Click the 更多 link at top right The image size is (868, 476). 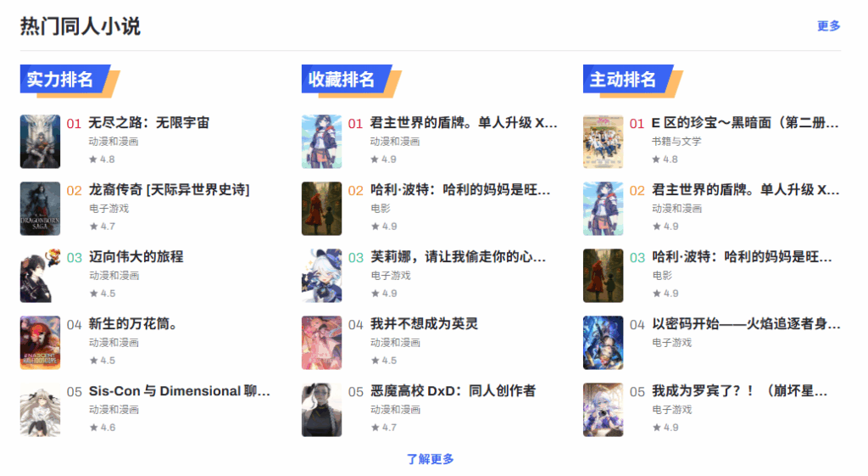coord(829,26)
